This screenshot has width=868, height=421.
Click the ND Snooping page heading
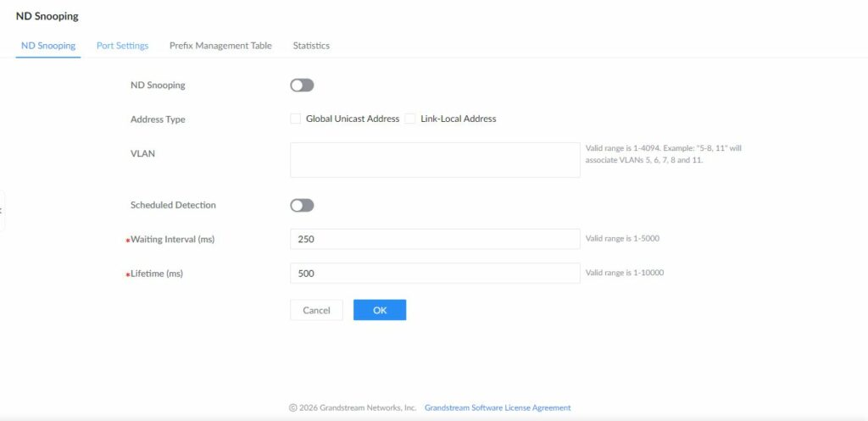47,16
